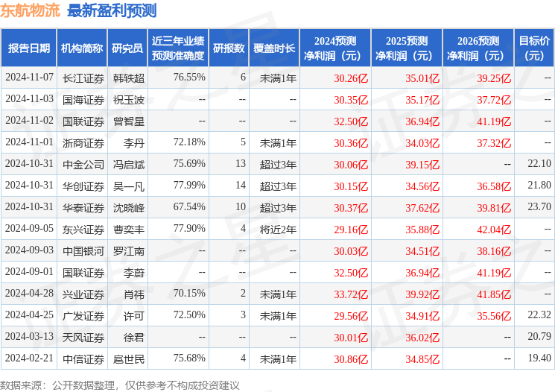Click target price 23.70
This screenshot has height=392, width=555.
(539, 206)
